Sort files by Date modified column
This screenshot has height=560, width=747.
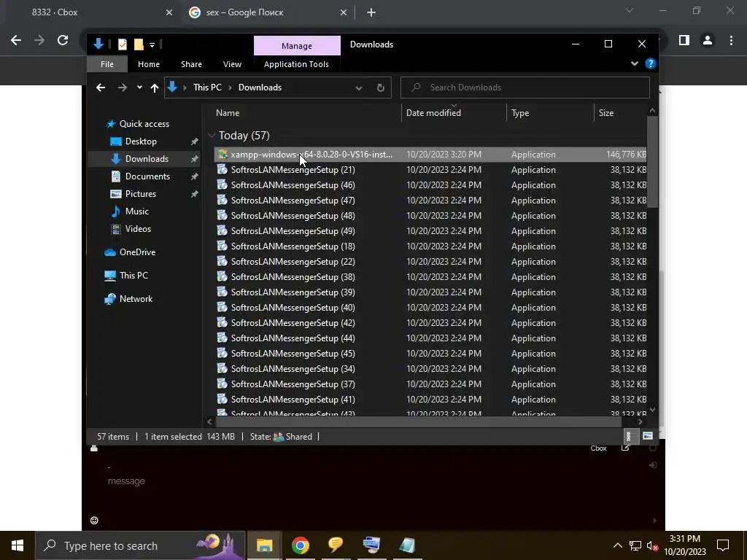(433, 113)
